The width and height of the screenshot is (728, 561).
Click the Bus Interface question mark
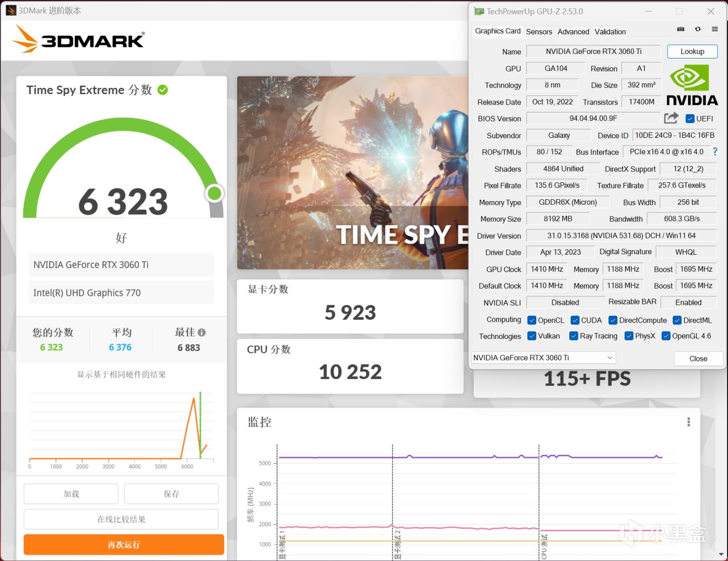715,152
